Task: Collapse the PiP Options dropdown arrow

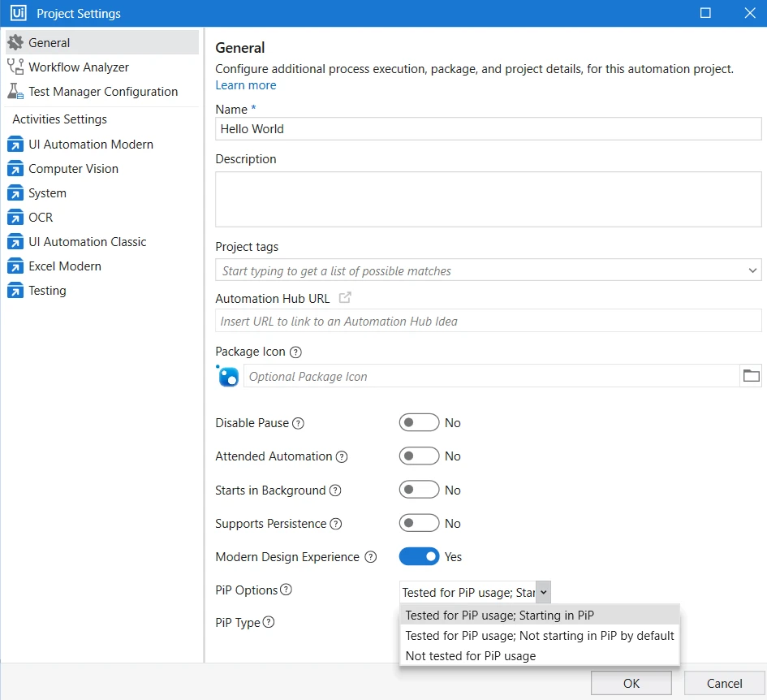Action: click(x=544, y=592)
